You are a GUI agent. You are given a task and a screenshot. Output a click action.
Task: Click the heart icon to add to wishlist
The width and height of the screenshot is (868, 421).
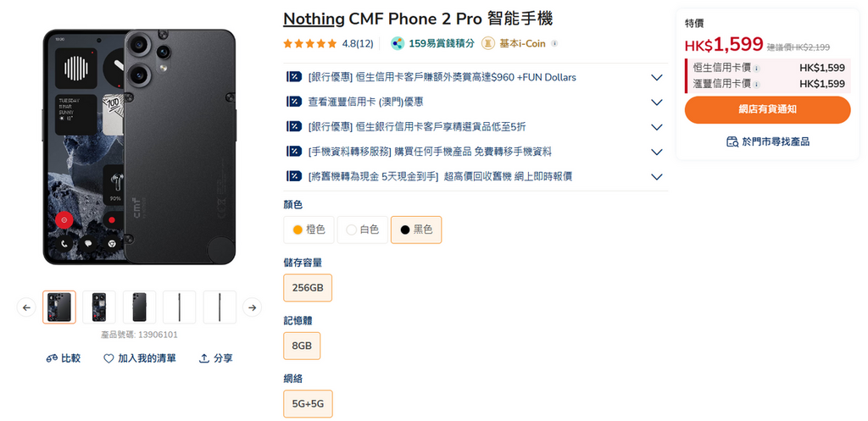[x=108, y=358]
